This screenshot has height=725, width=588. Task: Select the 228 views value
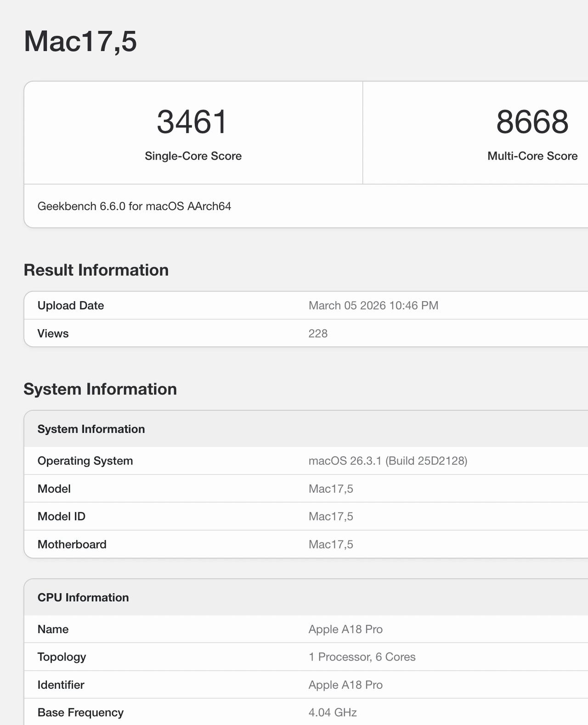[318, 333]
